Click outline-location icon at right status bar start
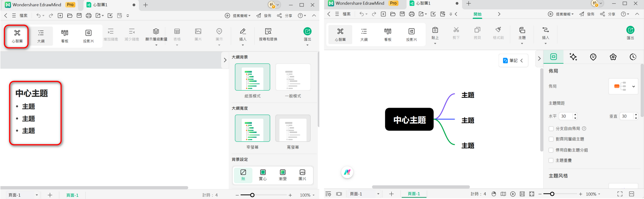This screenshot has height=199, width=644. click(x=328, y=194)
